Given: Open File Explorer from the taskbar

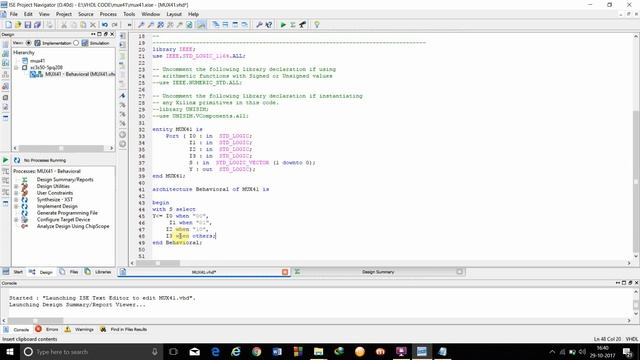Looking at the screenshot, I should tap(318, 351).
